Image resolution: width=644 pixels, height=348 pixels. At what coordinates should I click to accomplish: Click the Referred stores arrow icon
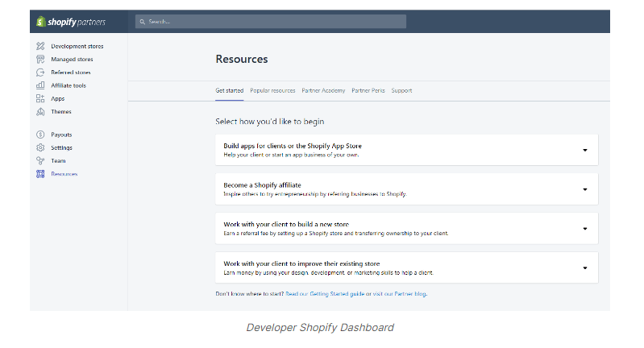[40, 72]
